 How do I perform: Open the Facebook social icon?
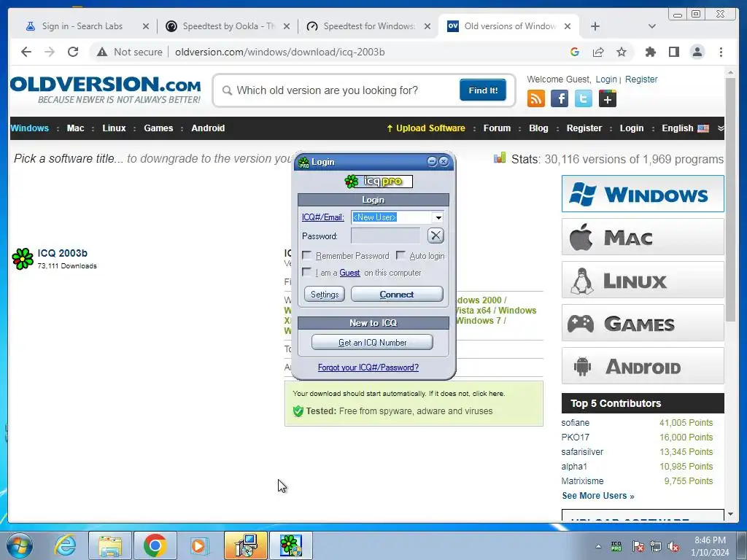560,98
